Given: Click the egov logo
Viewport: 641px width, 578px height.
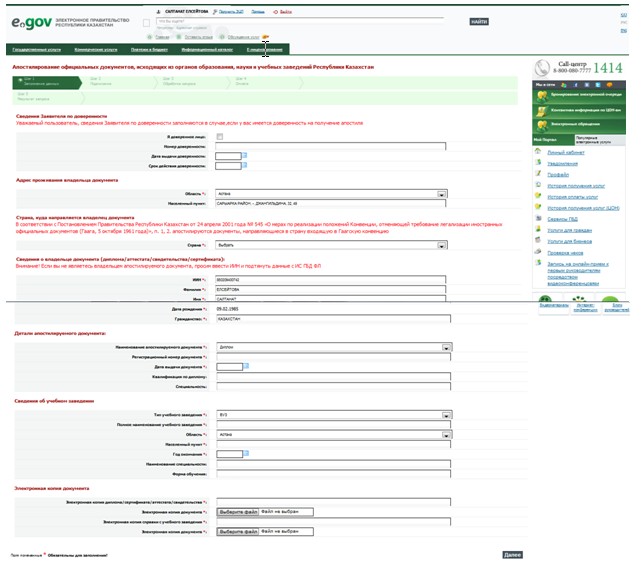Looking at the screenshot, I should pos(31,22).
